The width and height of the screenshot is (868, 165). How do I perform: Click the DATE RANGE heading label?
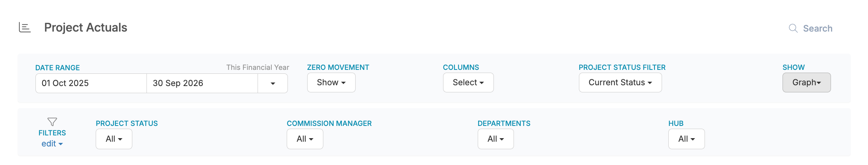(57, 68)
